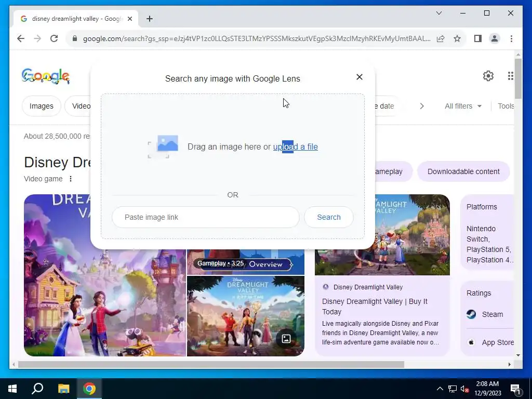532x399 pixels.
Task: Click the scroll down arrow
Action: (x=518, y=355)
